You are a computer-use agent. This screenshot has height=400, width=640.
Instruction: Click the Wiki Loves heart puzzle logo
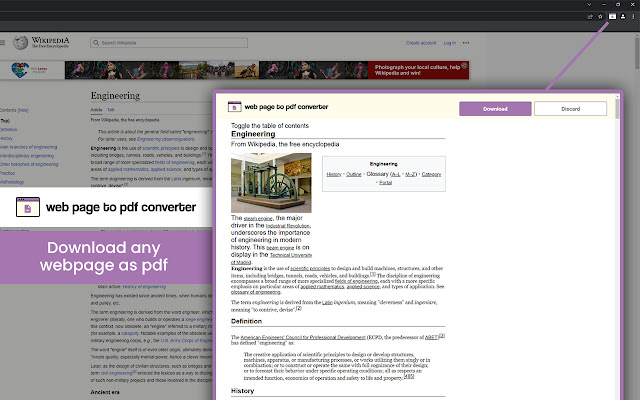pos(20,70)
